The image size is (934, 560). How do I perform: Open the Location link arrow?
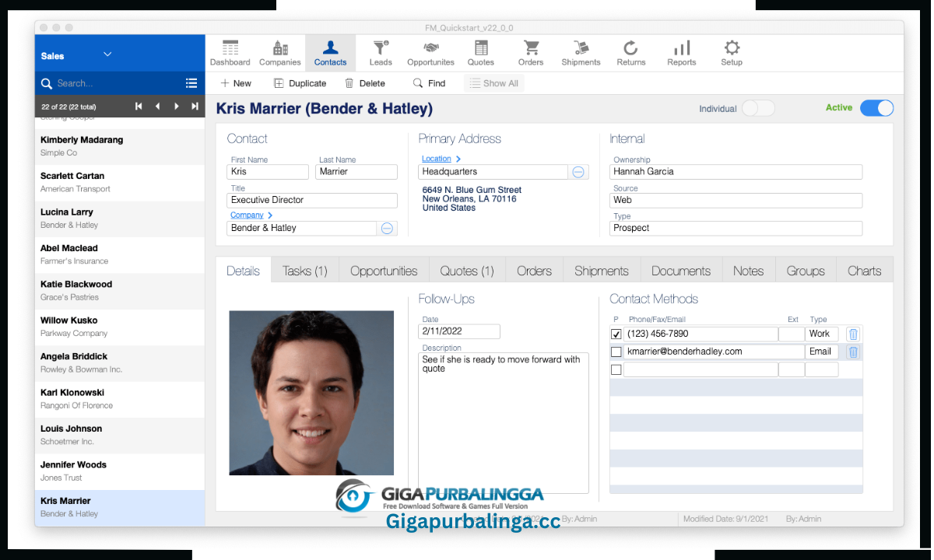coord(458,159)
